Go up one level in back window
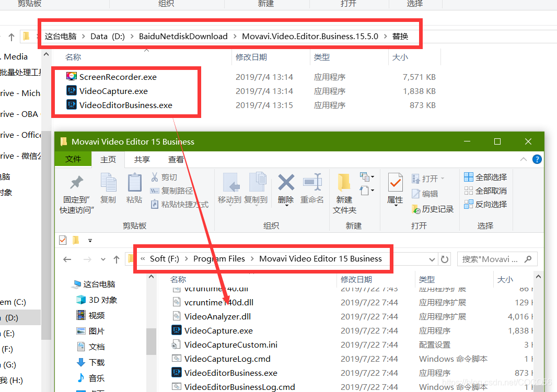 [x=11, y=37]
